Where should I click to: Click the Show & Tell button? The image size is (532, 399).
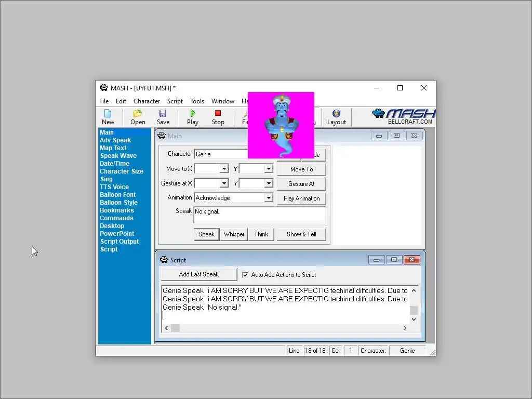click(301, 234)
